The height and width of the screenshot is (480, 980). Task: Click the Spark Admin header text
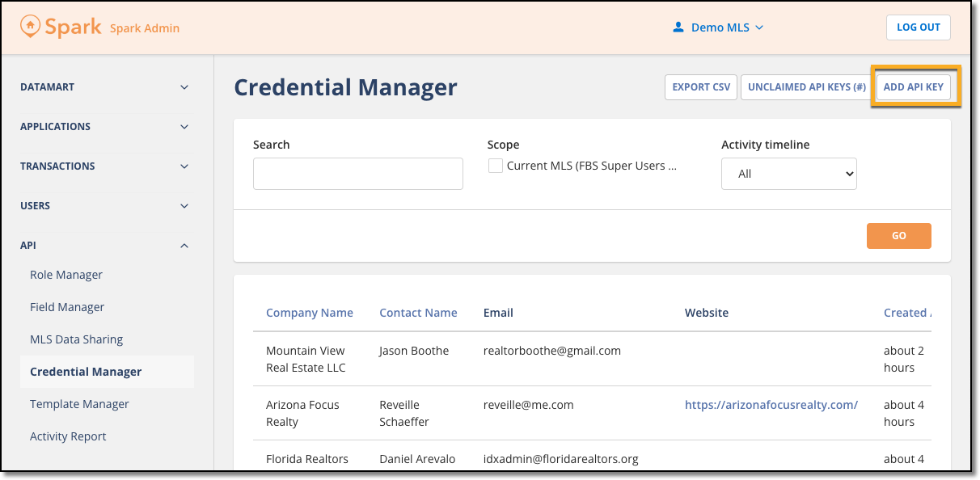click(x=145, y=28)
